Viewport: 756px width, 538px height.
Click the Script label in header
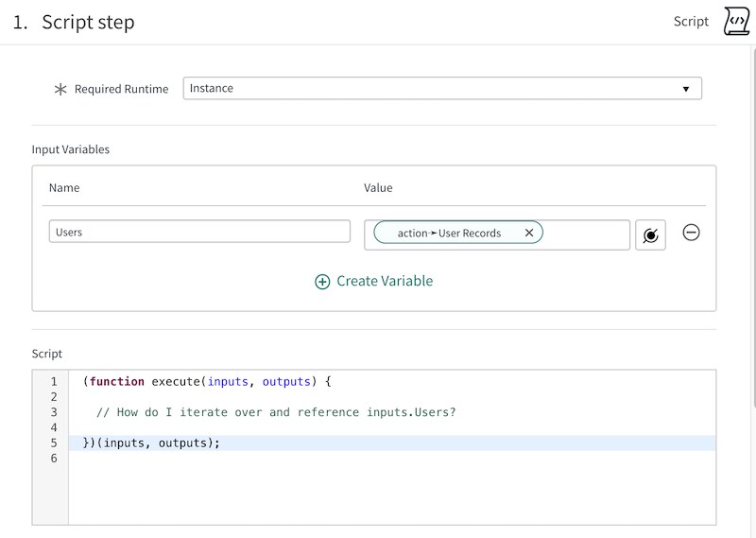691,21
